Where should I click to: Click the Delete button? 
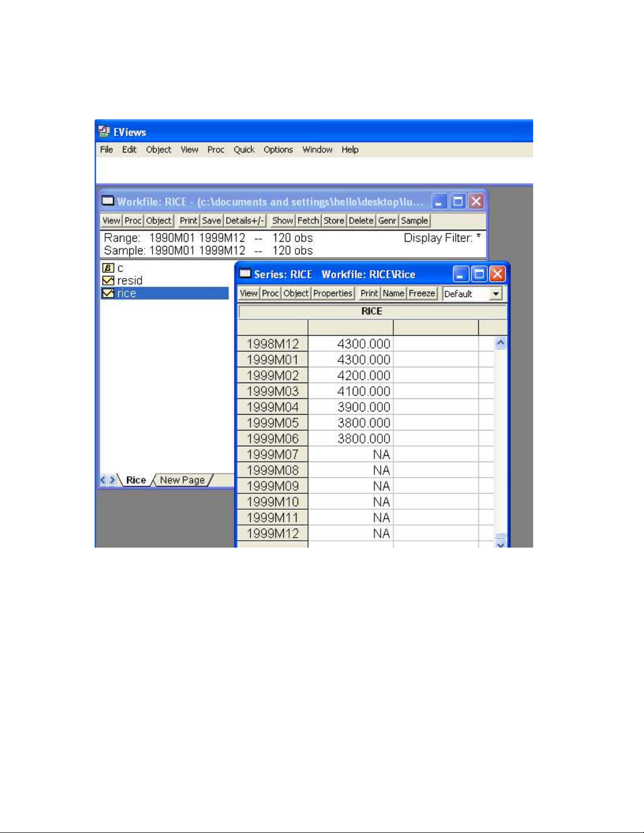click(361, 221)
